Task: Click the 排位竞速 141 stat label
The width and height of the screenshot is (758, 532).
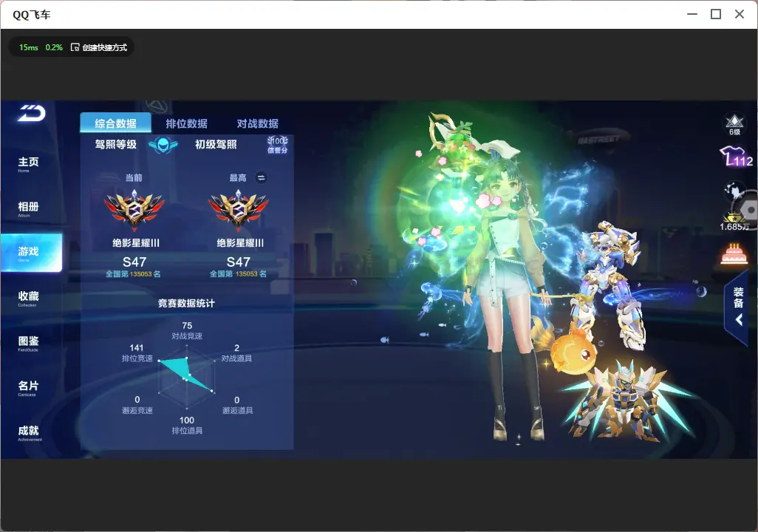Action: (x=137, y=353)
